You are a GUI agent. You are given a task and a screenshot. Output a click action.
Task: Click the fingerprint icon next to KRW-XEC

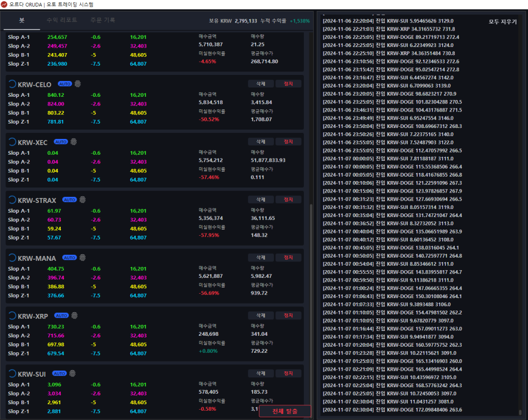[x=73, y=142]
